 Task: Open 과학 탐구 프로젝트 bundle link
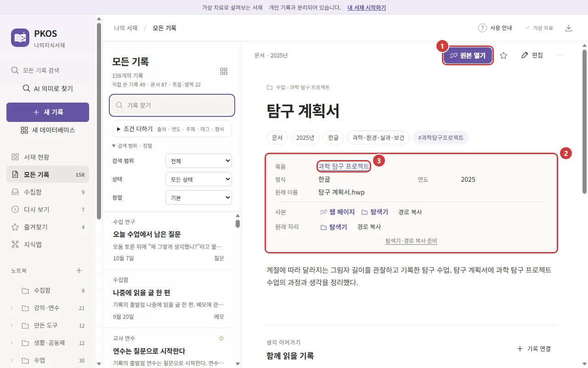[x=344, y=166]
